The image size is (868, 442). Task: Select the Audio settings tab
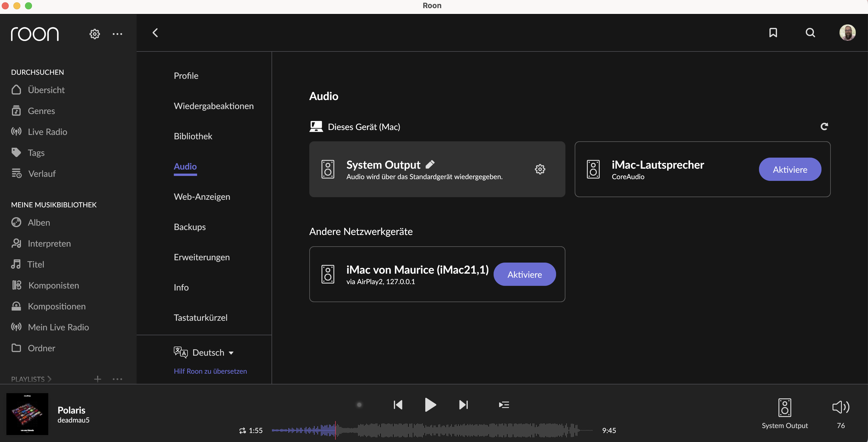pyautogui.click(x=185, y=166)
